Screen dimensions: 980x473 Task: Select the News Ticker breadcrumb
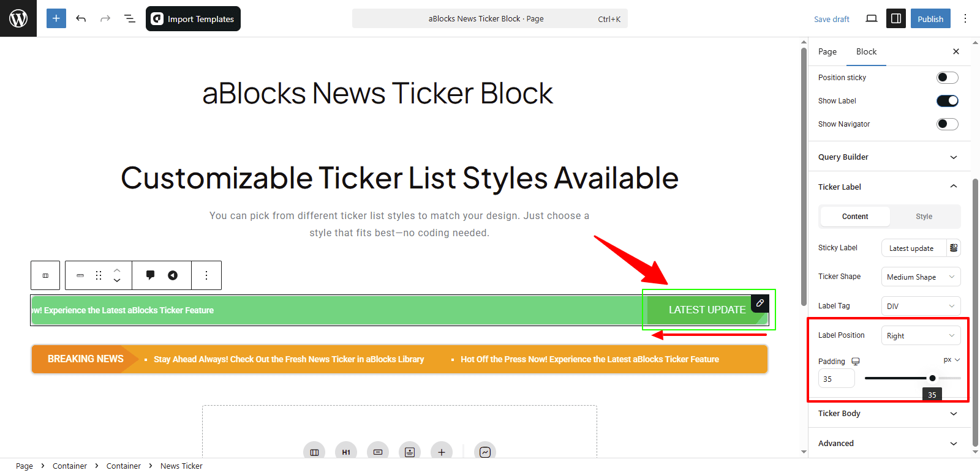(181, 466)
